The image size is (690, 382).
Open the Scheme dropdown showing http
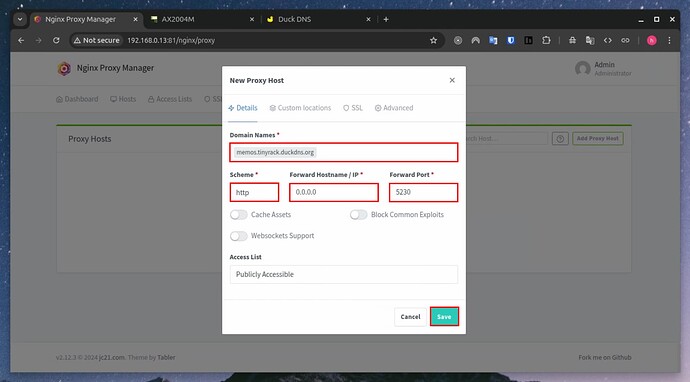pos(254,192)
